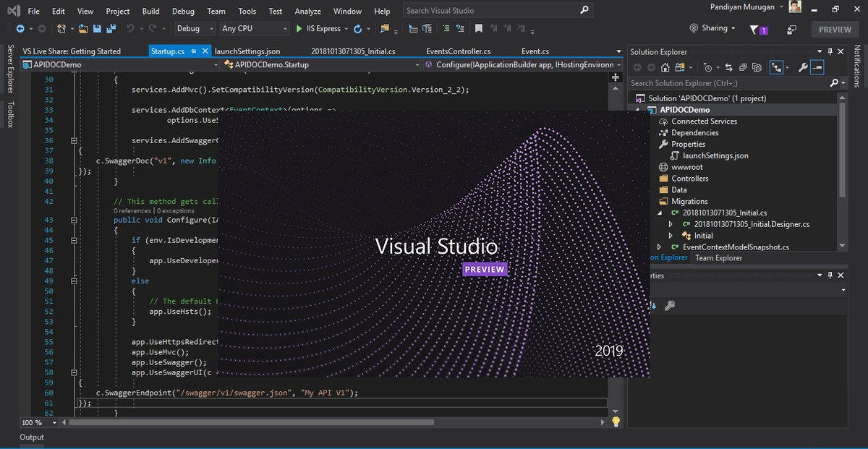Unpin the Startup.cs tab
The width and height of the screenshot is (868, 449).
point(194,51)
